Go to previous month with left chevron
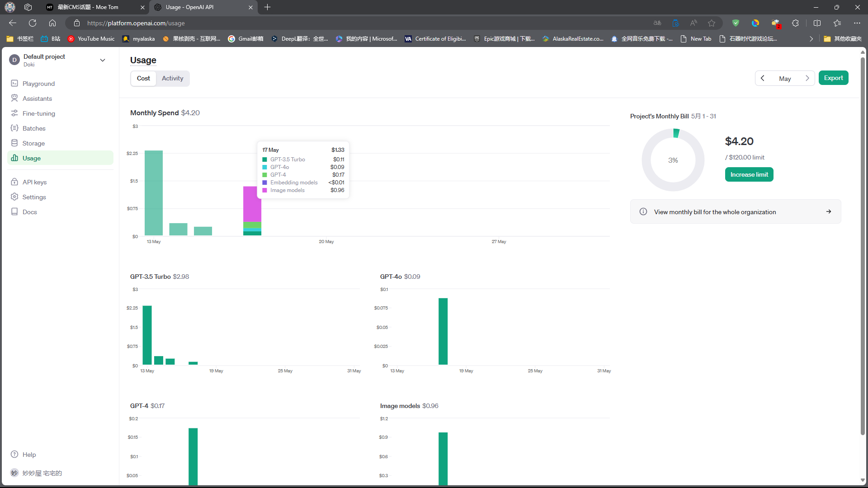868x488 pixels. (x=763, y=78)
